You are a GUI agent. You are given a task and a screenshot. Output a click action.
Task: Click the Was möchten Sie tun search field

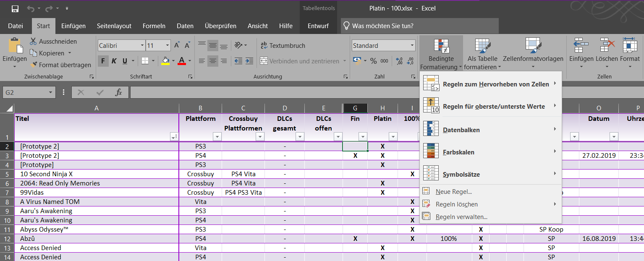420,26
